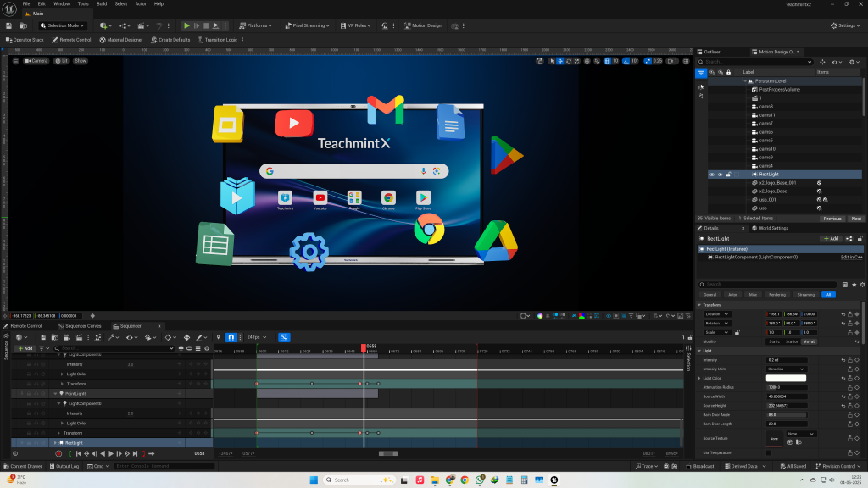Click the Source Texture None thumbnail
The image size is (868, 488).
coord(774,439)
